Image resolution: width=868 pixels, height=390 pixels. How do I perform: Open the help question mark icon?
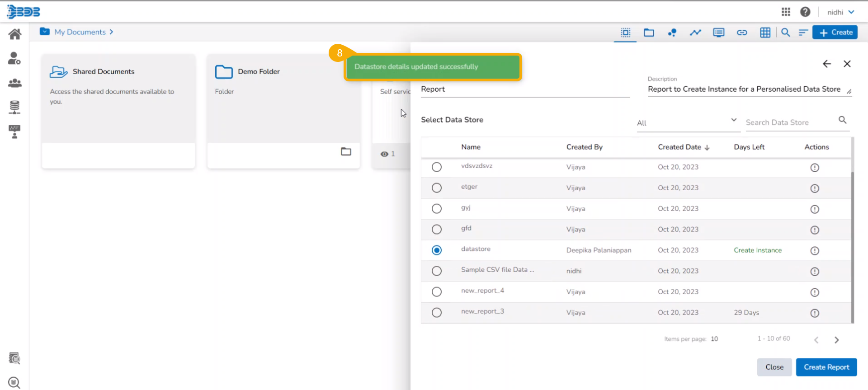click(x=805, y=12)
